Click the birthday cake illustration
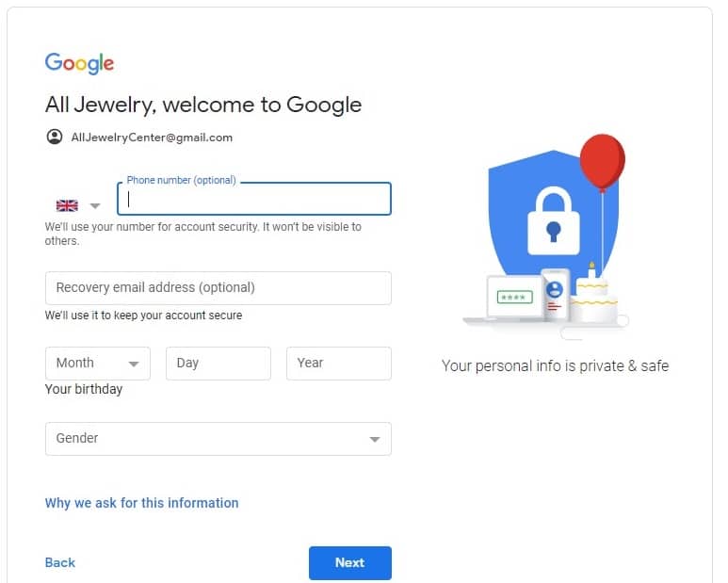The height and width of the screenshot is (583, 728). coord(593,294)
